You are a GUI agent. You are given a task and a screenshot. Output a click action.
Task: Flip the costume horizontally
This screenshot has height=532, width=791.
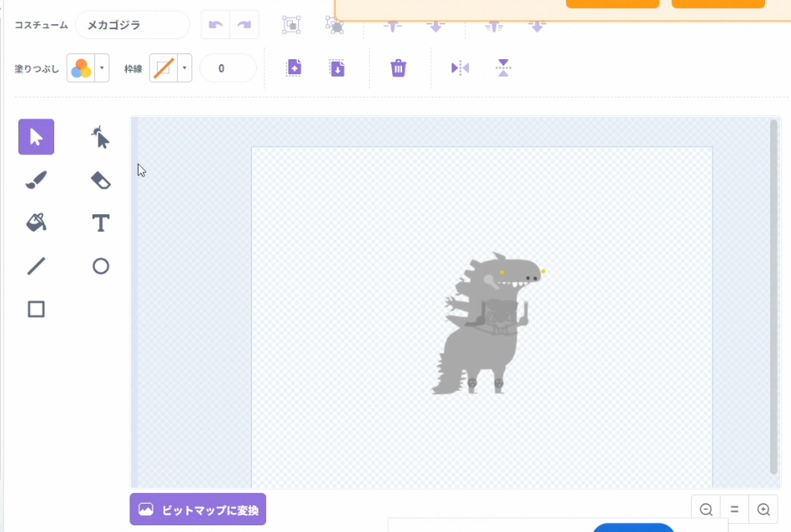460,68
